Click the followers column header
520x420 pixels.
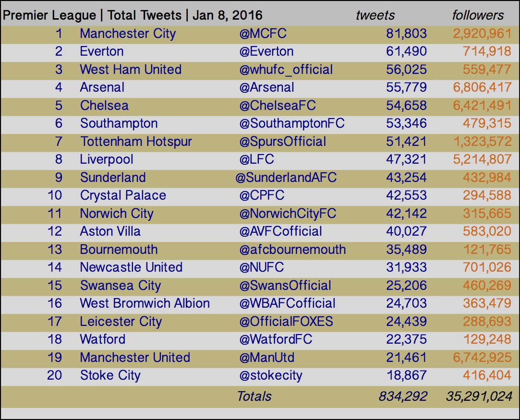click(x=478, y=15)
